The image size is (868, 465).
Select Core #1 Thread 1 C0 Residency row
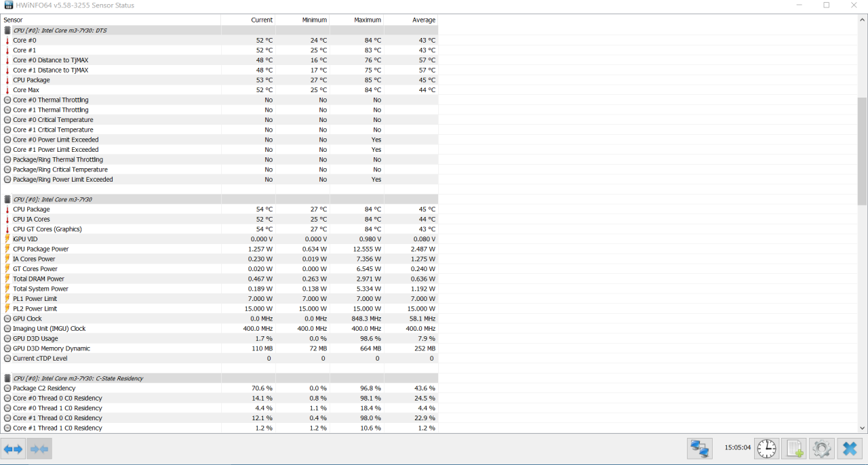click(x=219, y=428)
